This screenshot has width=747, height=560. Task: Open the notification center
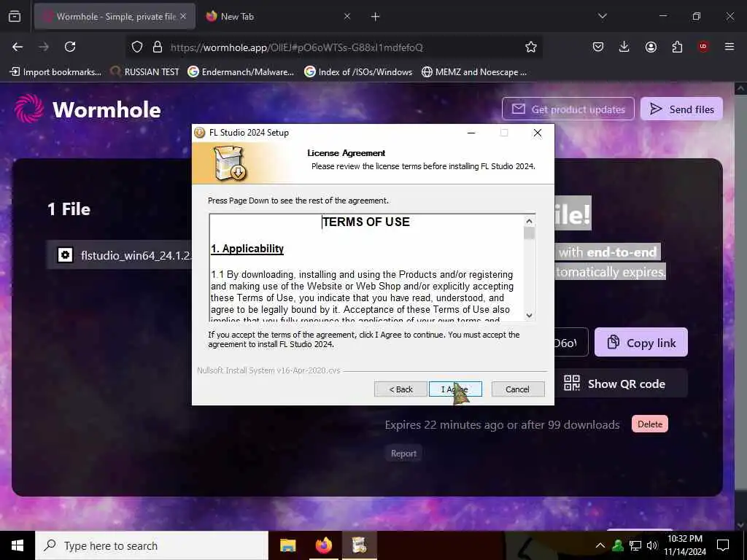click(x=723, y=545)
